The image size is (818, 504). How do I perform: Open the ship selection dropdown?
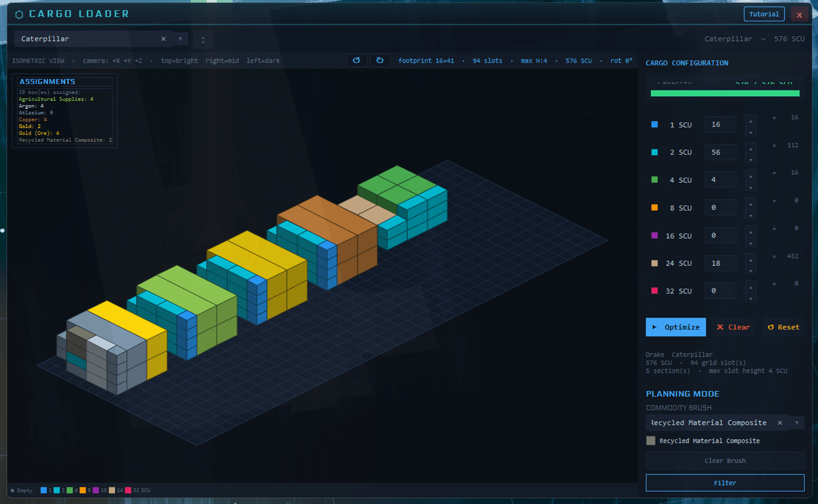[x=180, y=39]
